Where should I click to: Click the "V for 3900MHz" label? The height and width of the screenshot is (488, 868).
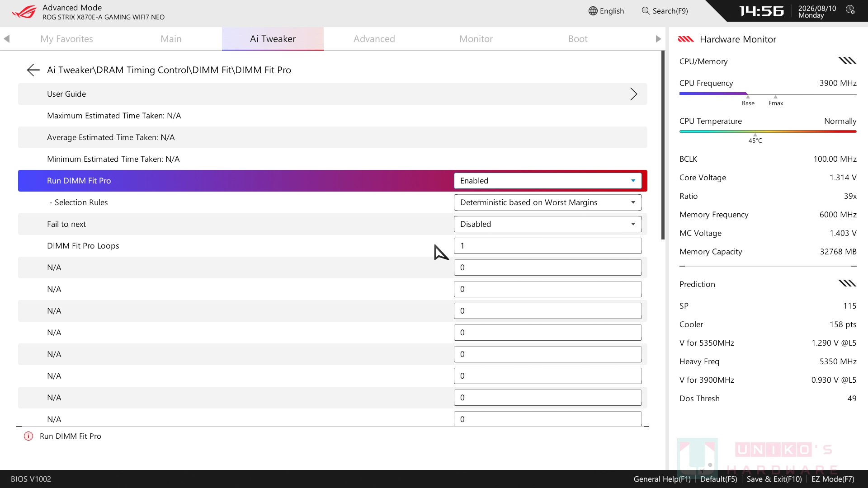pos(707,380)
